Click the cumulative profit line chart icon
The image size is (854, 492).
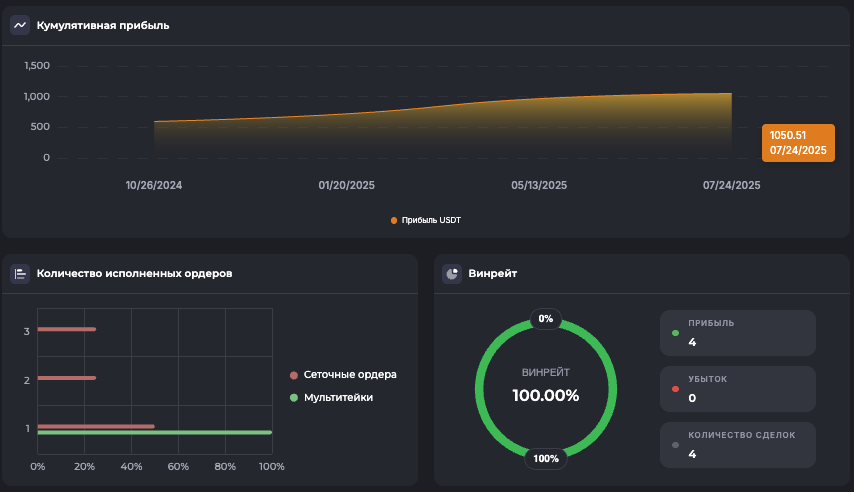(20, 25)
